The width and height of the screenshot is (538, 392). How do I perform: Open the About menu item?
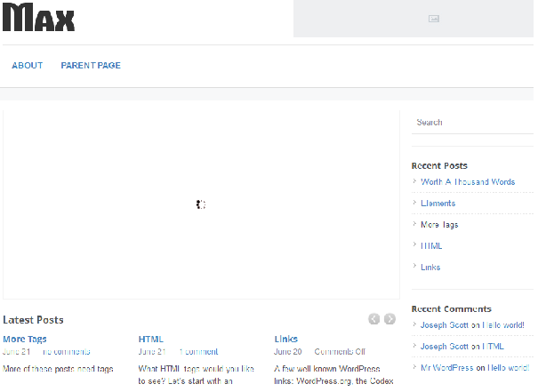tap(28, 66)
